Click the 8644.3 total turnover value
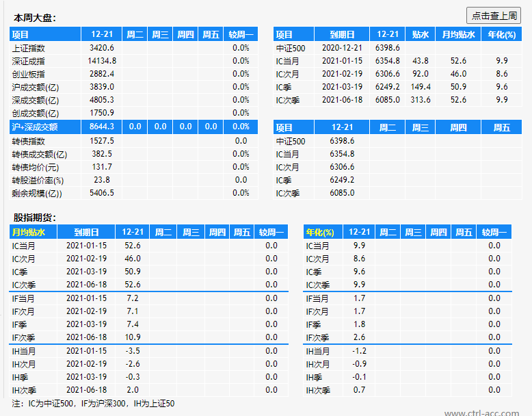 tap(102, 127)
